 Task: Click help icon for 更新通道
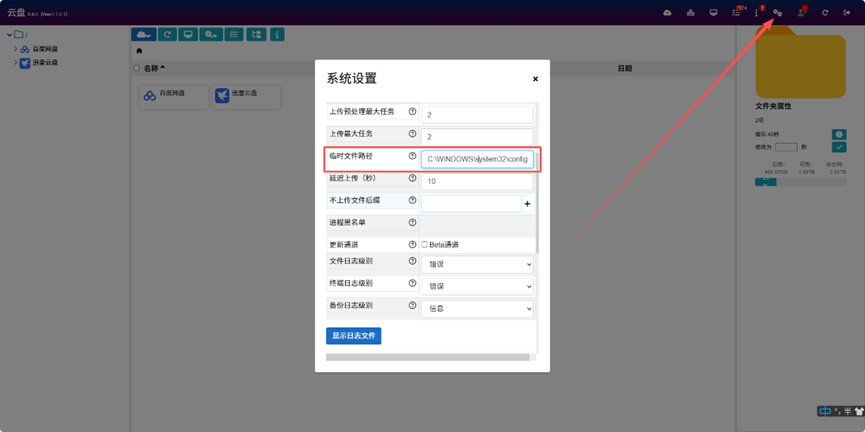coord(412,244)
